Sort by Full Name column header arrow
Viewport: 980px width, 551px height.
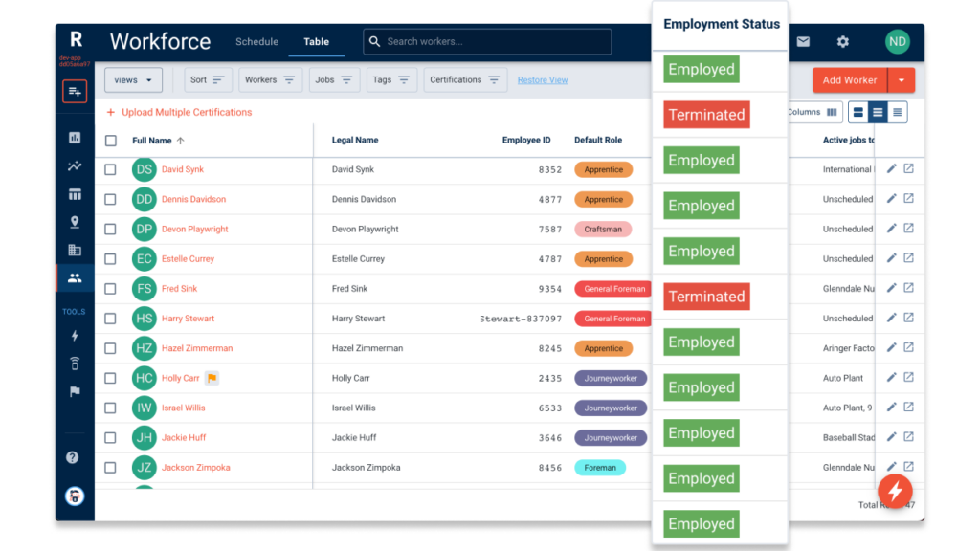tap(181, 141)
